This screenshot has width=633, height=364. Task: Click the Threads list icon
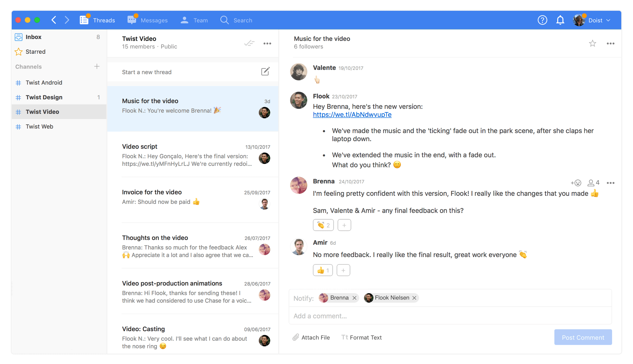(84, 20)
